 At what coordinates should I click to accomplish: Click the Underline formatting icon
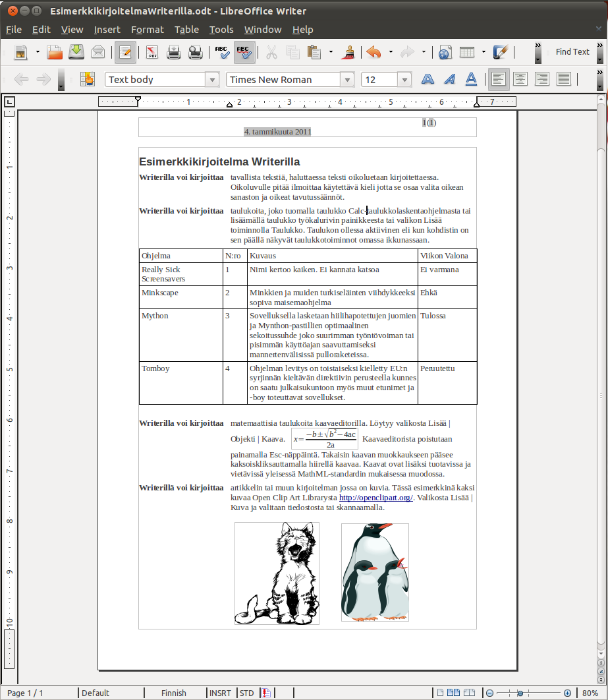[471, 80]
